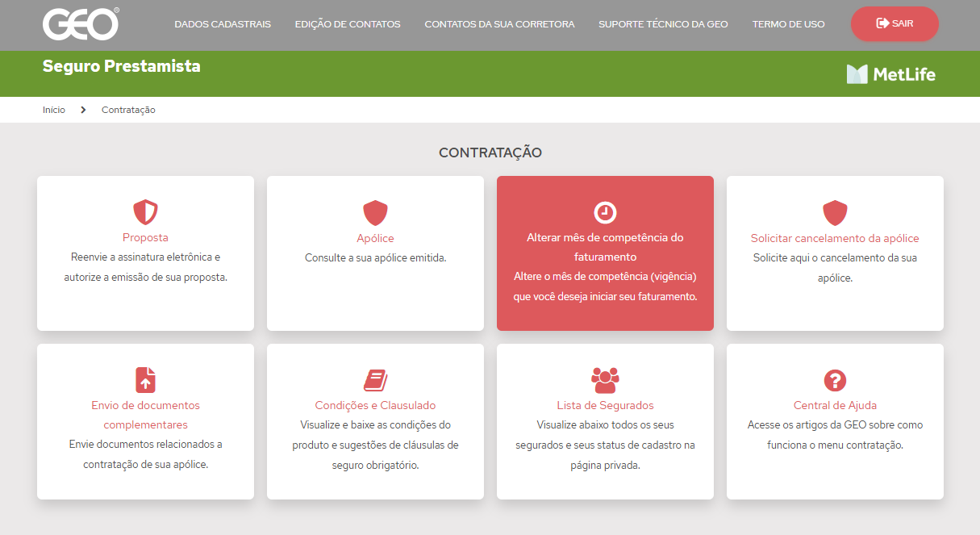Open the Proposta link

[x=145, y=238]
